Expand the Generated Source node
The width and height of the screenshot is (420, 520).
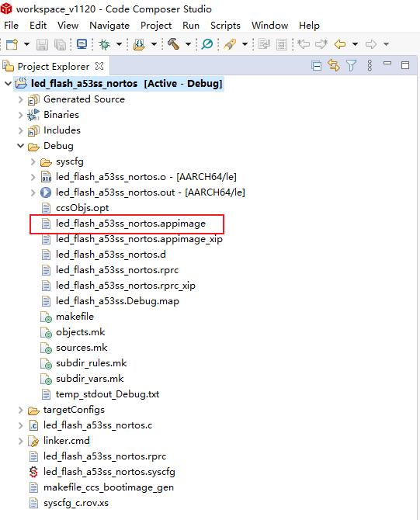tap(20, 99)
